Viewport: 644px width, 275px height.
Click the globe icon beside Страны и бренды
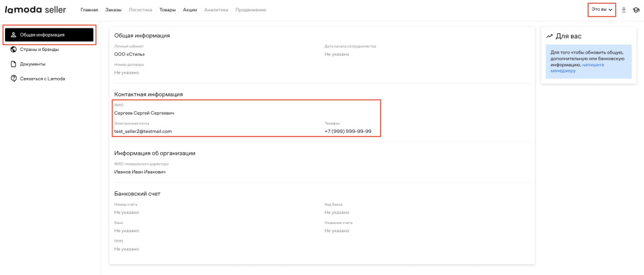[13, 49]
